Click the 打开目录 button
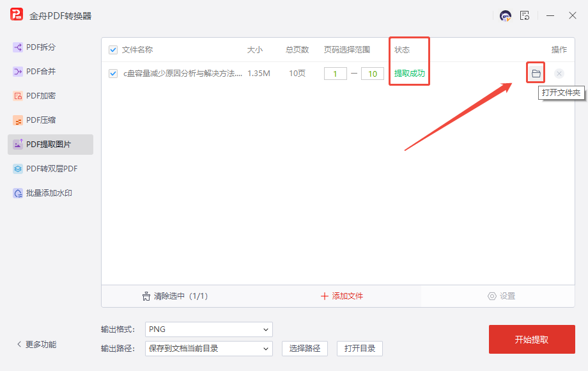 (x=360, y=349)
